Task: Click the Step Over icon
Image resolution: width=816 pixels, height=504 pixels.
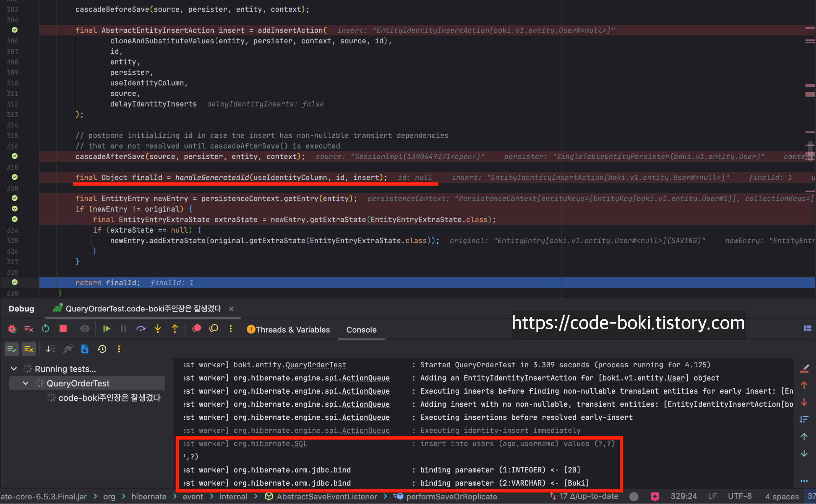Action: coord(141,329)
